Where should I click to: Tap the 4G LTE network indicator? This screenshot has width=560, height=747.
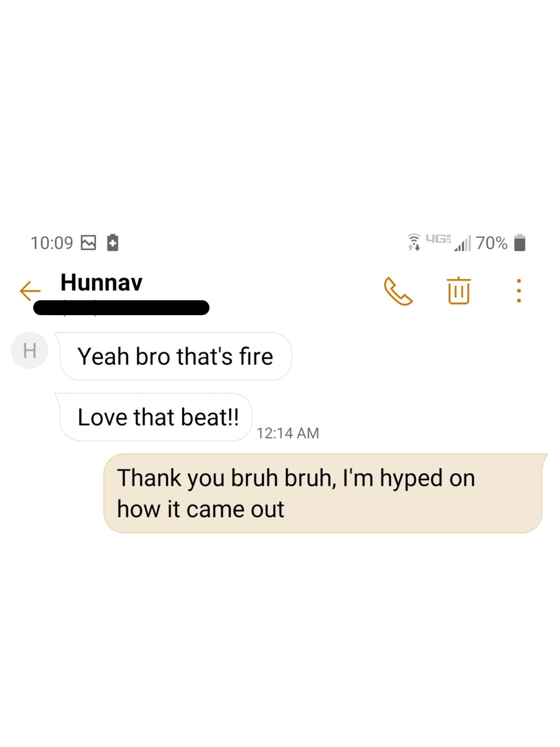(438, 239)
